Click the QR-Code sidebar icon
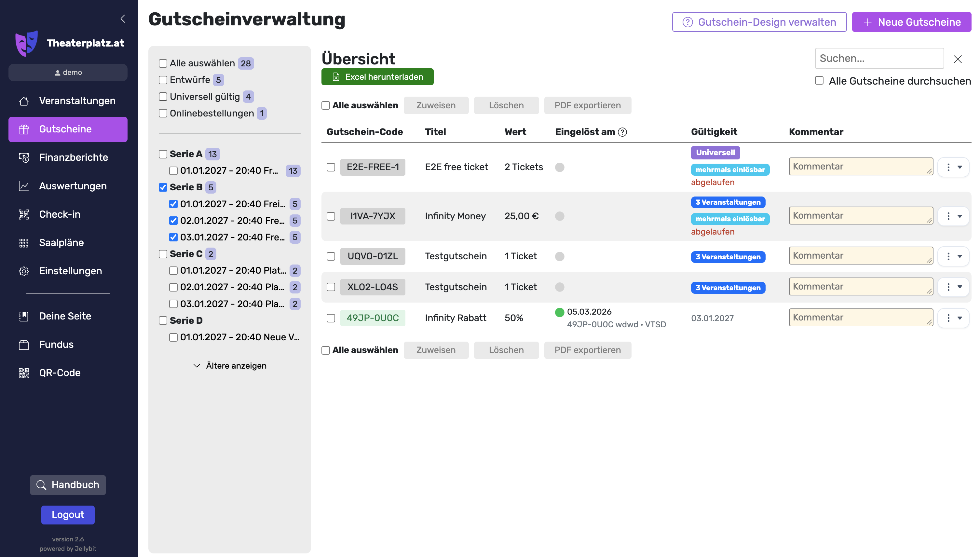The width and height of the screenshot is (980, 557). click(x=24, y=373)
